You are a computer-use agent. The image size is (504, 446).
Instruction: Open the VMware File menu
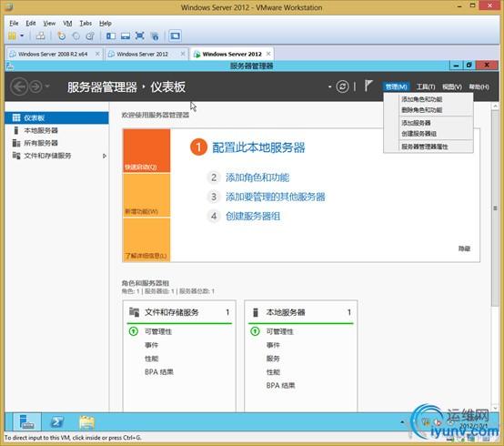coord(14,23)
